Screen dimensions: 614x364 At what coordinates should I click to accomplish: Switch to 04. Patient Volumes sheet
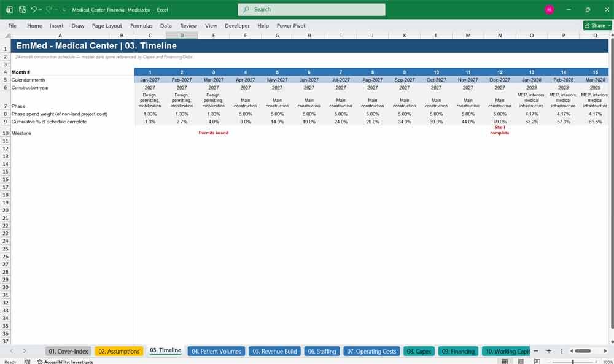click(x=216, y=351)
